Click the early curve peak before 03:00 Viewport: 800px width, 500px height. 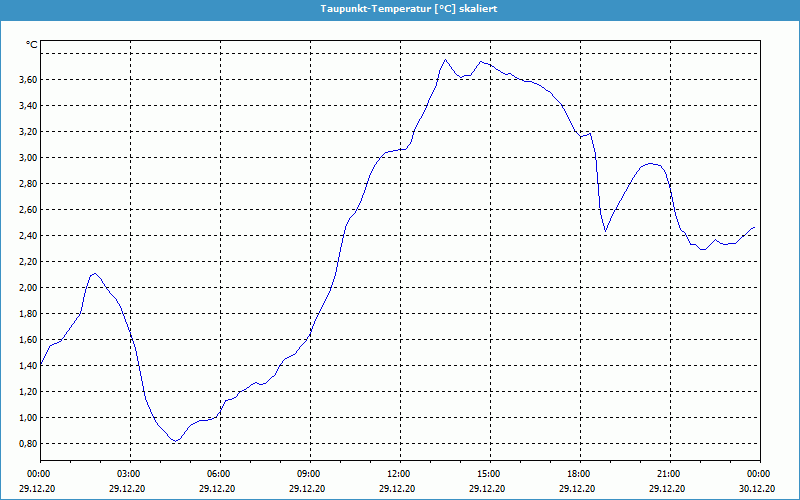(94, 273)
